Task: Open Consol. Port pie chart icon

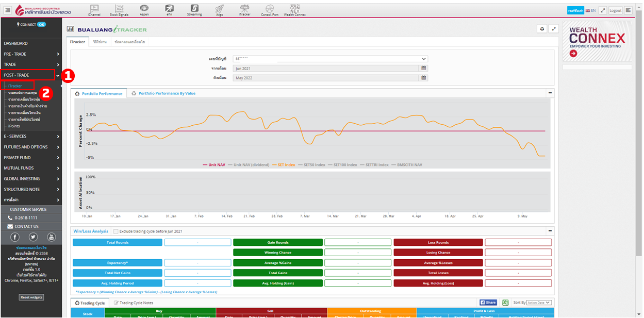Action: [270, 10]
